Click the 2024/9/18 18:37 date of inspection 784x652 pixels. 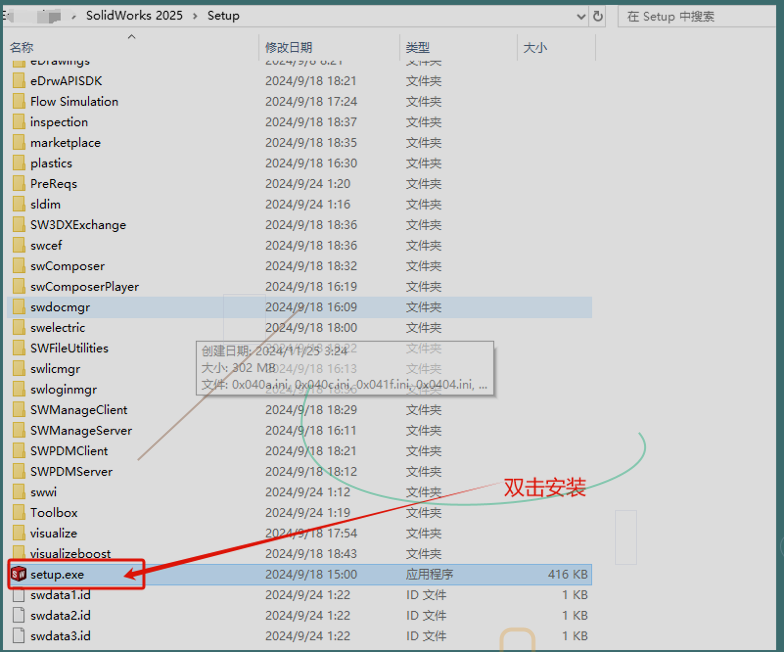[x=311, y=122]
